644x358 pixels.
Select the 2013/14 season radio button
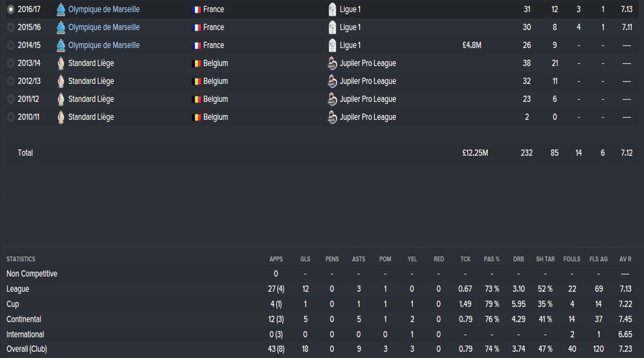point(11,63)
